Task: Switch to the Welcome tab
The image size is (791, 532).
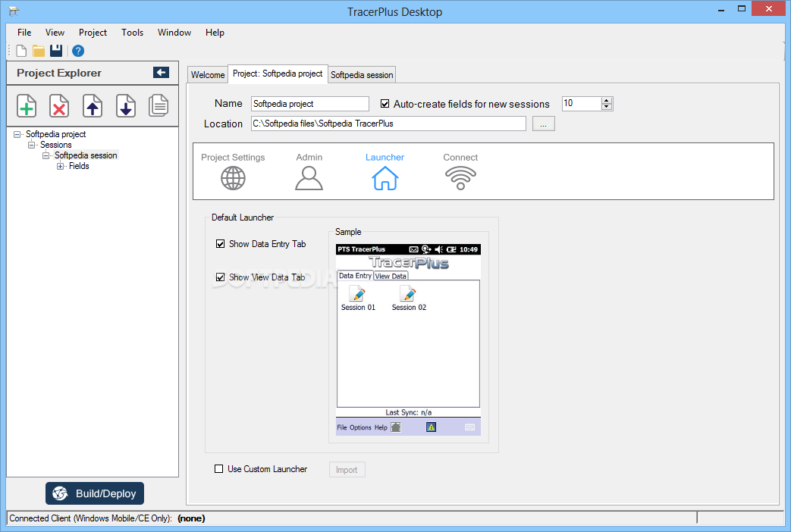Action: click(208, 74)
